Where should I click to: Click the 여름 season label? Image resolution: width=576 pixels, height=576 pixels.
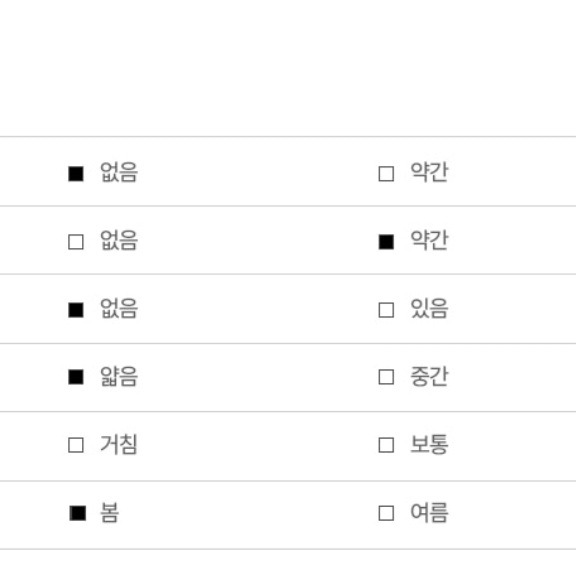click(429, 512)
